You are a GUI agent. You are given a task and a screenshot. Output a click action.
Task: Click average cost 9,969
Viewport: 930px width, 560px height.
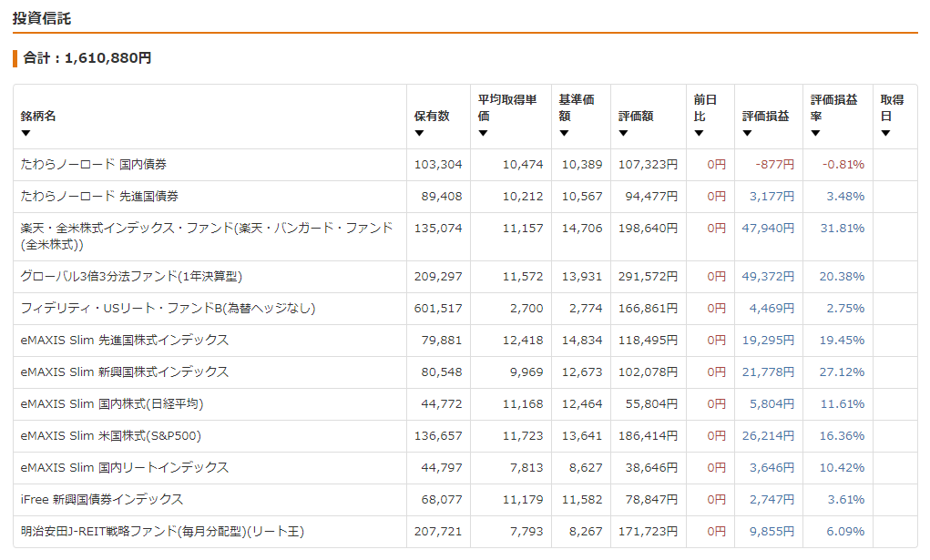(526, 372)
